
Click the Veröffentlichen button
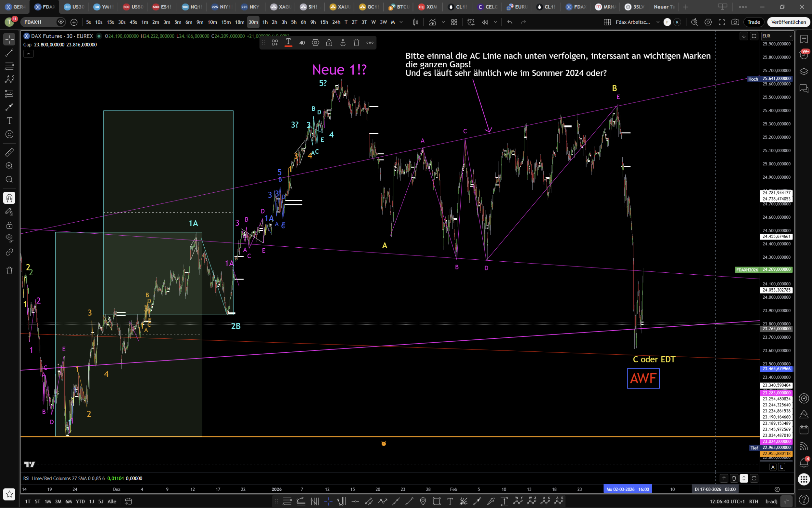tap(788, 22)
